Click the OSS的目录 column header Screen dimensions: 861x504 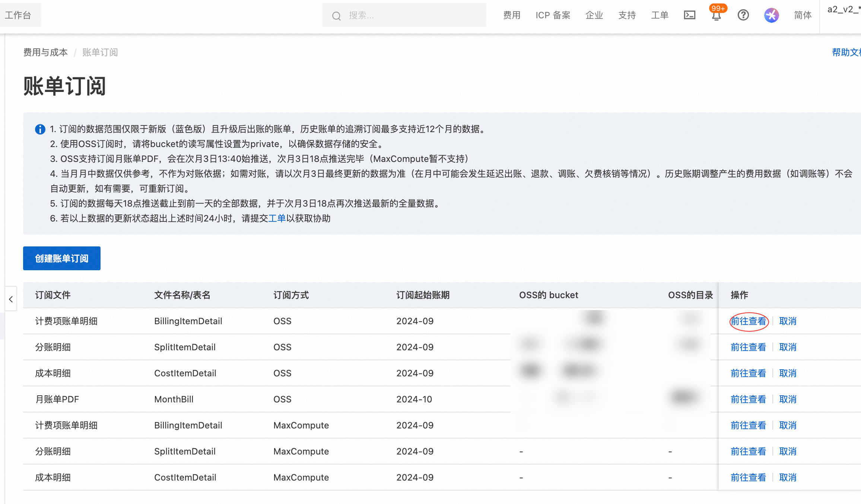click(x=690, y=295)
